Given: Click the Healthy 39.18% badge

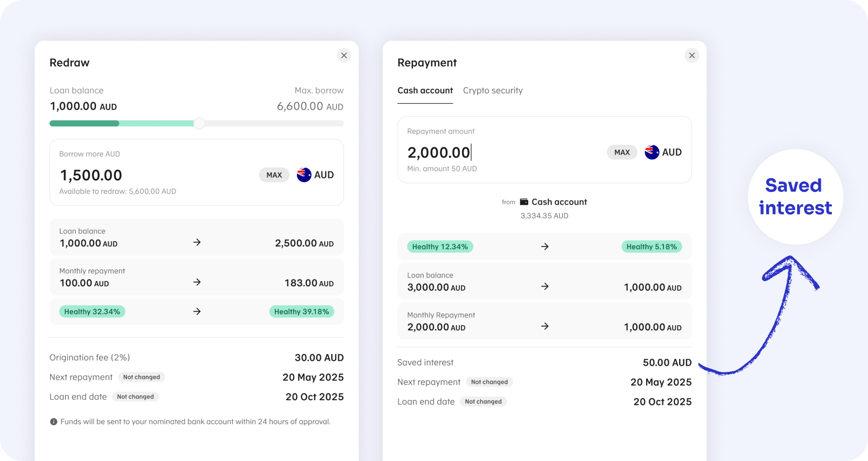Looking at the screenshot, I should pyautogui.click(x=302, y=312).
